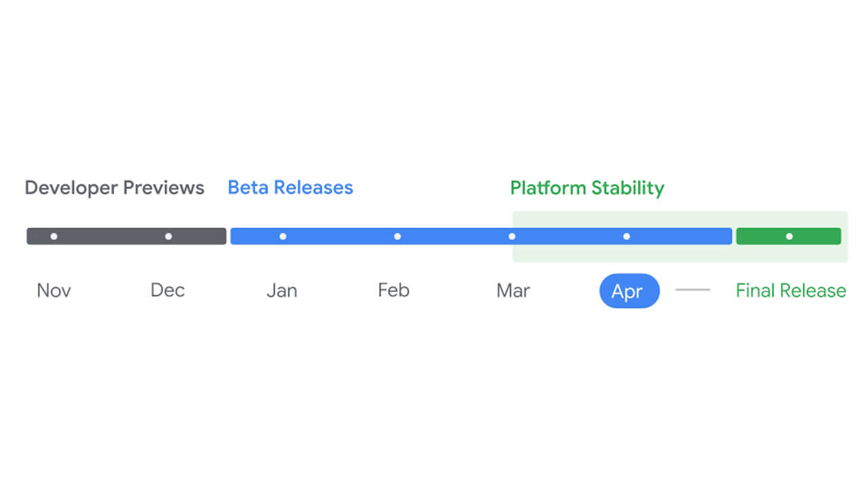Image resolution: width=868 pixels, height=488 pixels.
Task: Click the Final Release dot on green bar
Action: coord(789,237)
